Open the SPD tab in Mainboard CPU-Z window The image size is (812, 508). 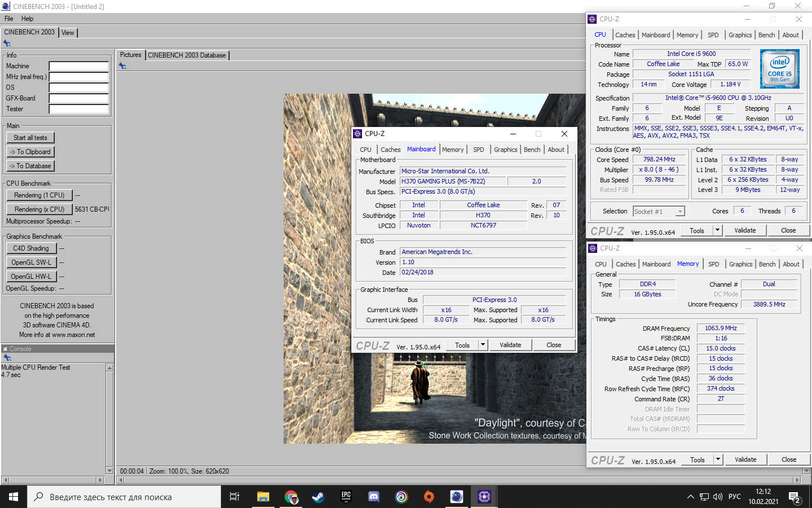tap(479, 150)
